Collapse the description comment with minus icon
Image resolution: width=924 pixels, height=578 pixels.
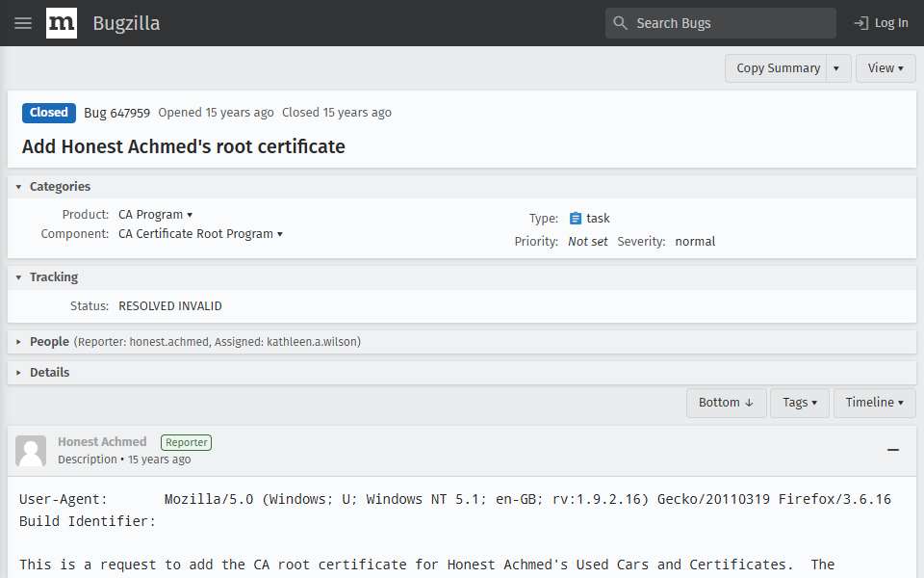tap(893, 450)
